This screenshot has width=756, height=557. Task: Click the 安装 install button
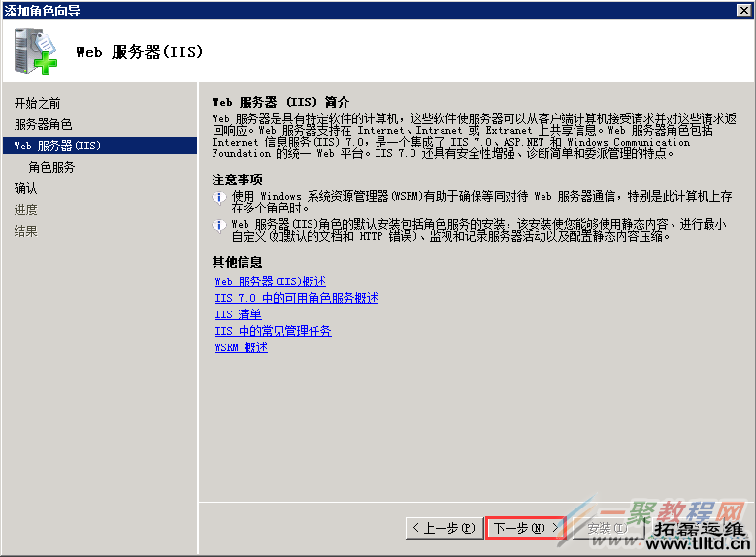click(x=606, y=528)
